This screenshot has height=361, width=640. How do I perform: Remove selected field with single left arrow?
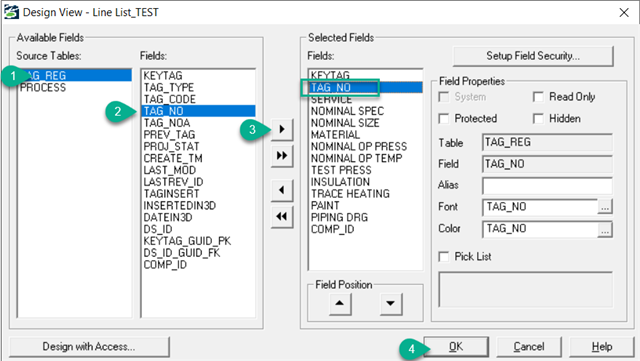point(282,190)
